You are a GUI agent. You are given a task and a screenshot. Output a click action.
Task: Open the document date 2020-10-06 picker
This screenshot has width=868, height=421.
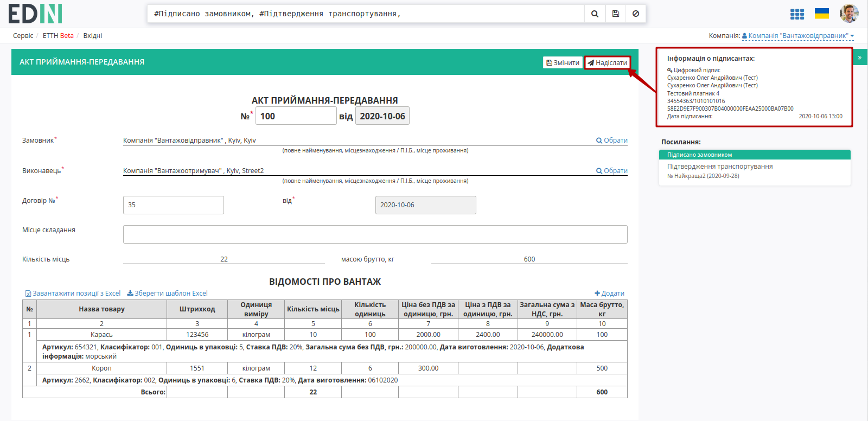pyautogui.click(x=382, y=116)
